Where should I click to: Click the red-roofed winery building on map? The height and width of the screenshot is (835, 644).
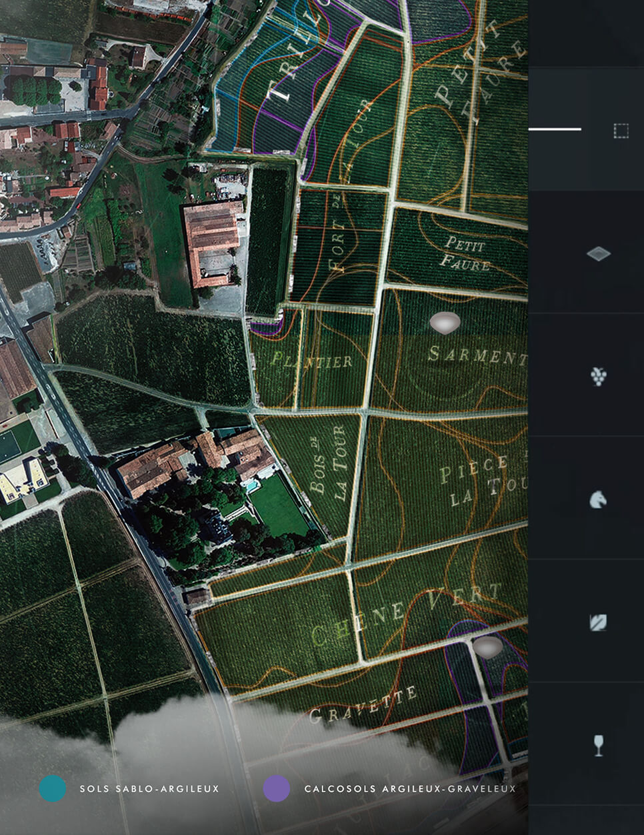(213, 243)
